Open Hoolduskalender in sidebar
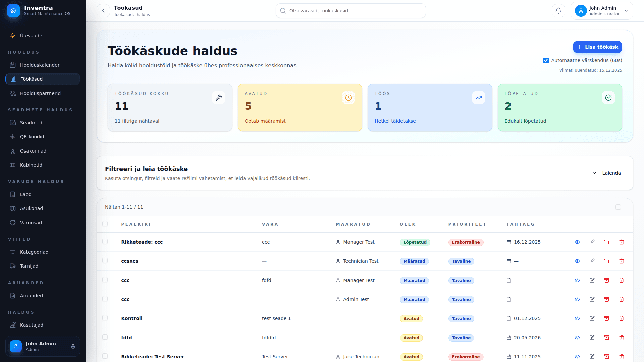This screenshot has height=362, width=644. tap(40, 65)
